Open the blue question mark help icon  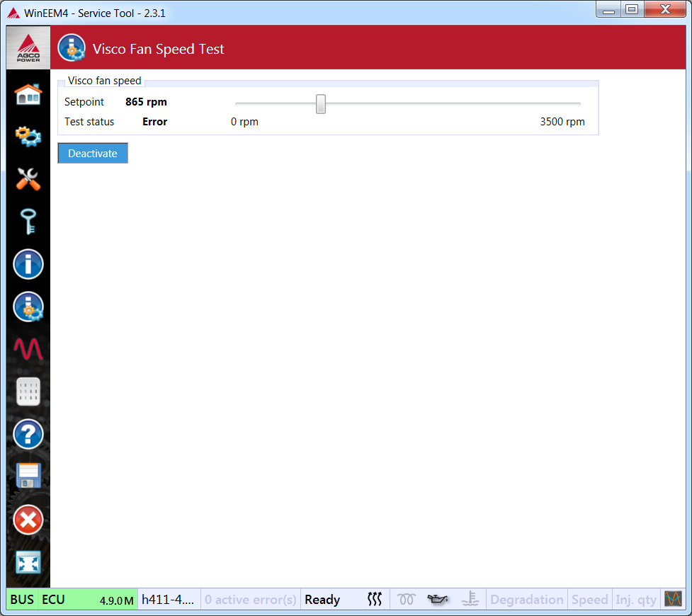click(28, 434)
